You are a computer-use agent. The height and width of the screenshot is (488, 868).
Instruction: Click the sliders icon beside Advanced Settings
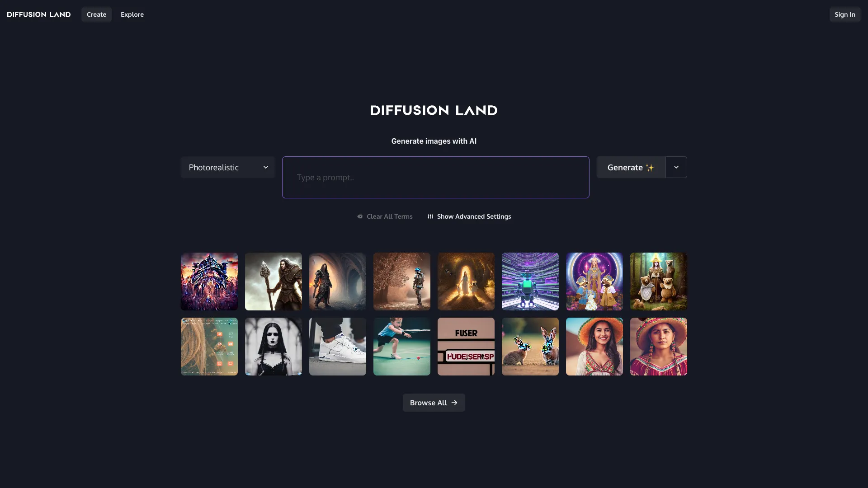[430, 216]
